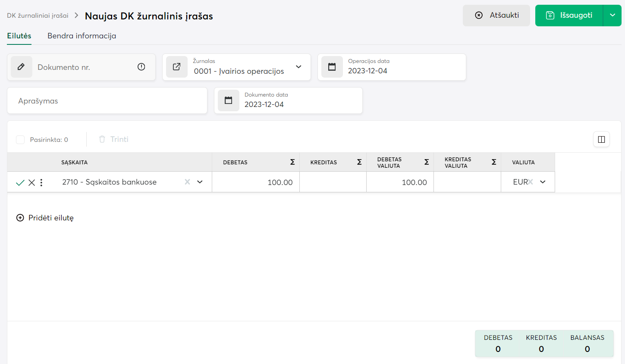Click the sum icon in the Debetas header

pos(292,162)
